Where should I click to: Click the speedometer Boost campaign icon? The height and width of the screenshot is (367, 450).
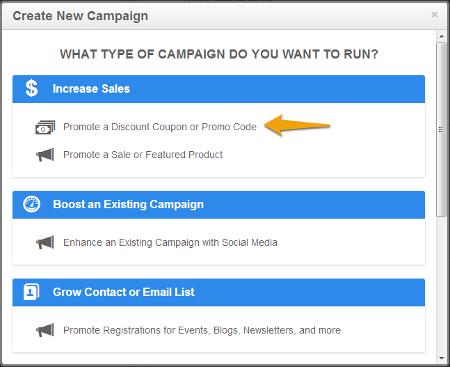[x=32, y=204]
